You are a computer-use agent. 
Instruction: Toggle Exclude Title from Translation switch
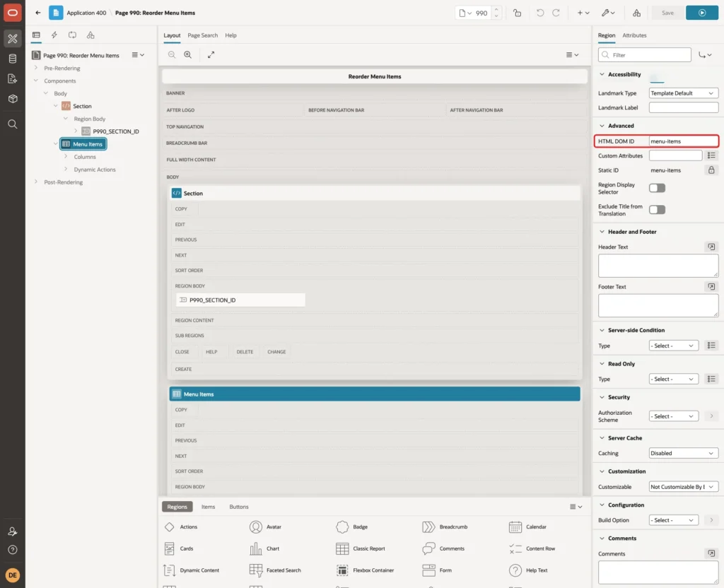pos(657,209)
